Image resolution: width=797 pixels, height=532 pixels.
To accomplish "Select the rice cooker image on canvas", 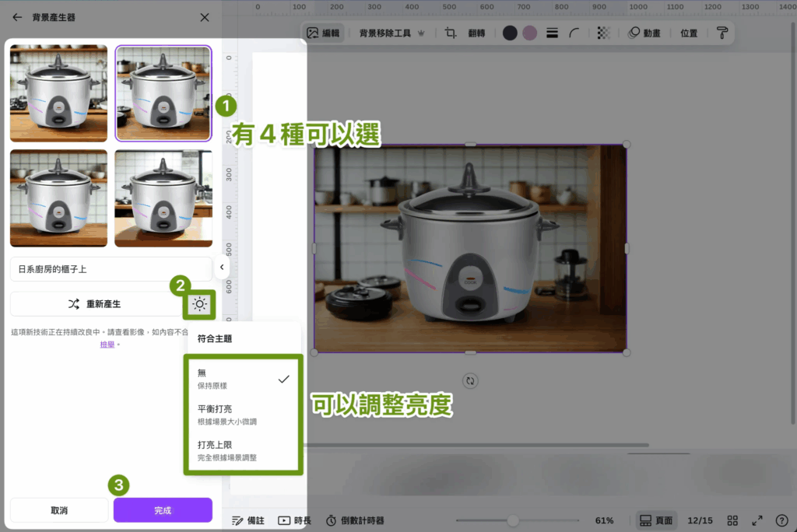I will pyautogui.click(x=470, y=248).
